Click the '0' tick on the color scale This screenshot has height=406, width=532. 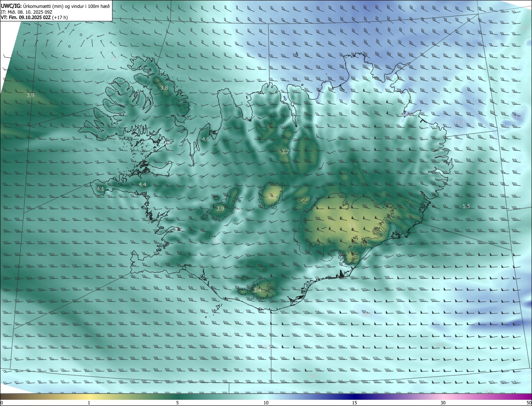[x=2, y=403]
